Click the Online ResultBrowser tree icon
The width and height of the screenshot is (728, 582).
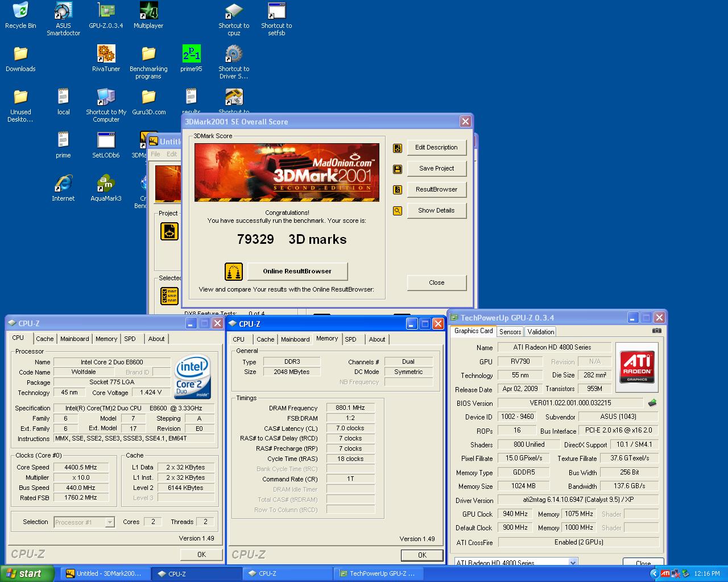(234, 272)
